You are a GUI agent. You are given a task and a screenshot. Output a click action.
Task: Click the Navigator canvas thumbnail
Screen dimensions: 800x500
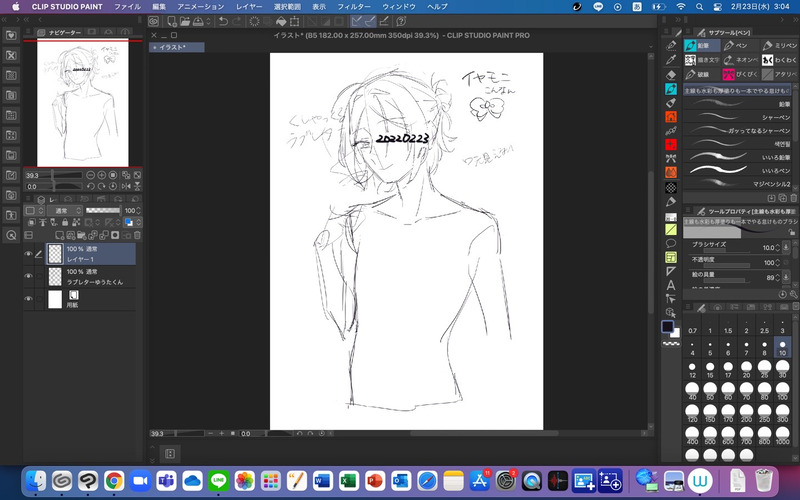coord(83,104)
